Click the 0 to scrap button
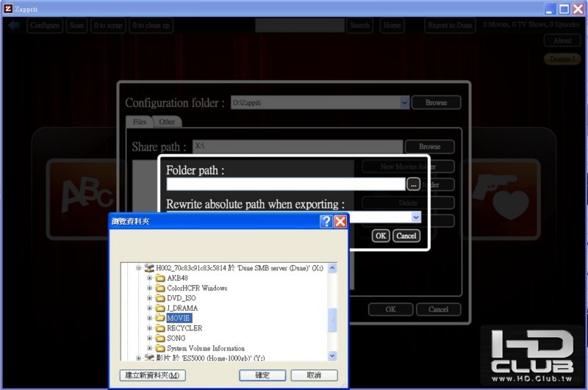The image size is (588, 390). [108, 26]
